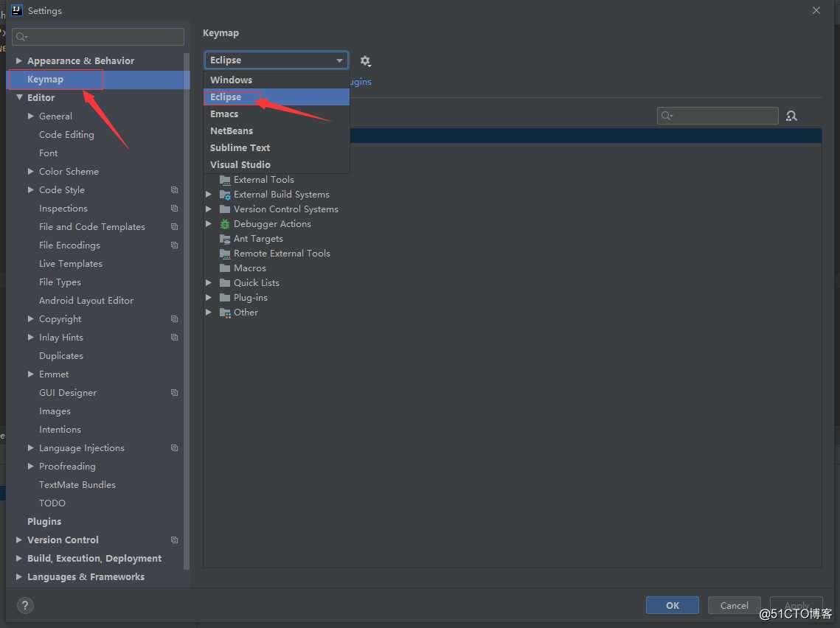Select TODO settings entry
The height and width of the screenshot is (628, 840).
coord(52,503)
